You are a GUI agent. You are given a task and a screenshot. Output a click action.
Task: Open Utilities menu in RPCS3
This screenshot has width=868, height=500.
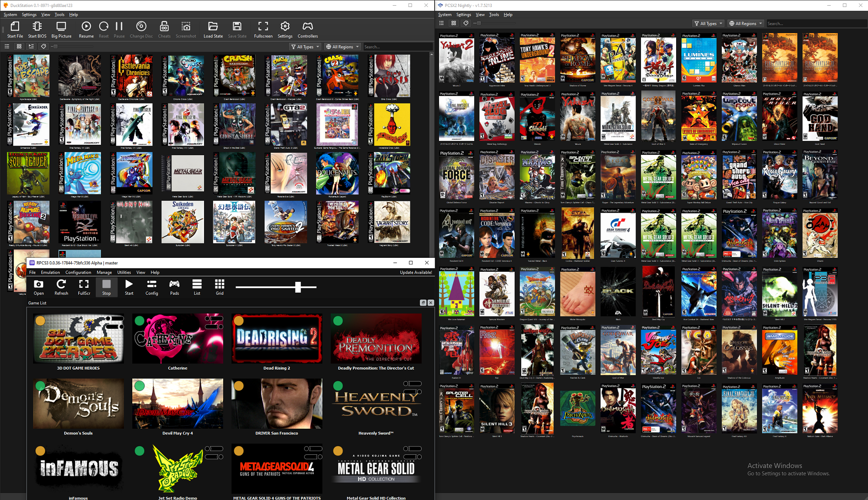pyautogui.click(x=124, y=272)
